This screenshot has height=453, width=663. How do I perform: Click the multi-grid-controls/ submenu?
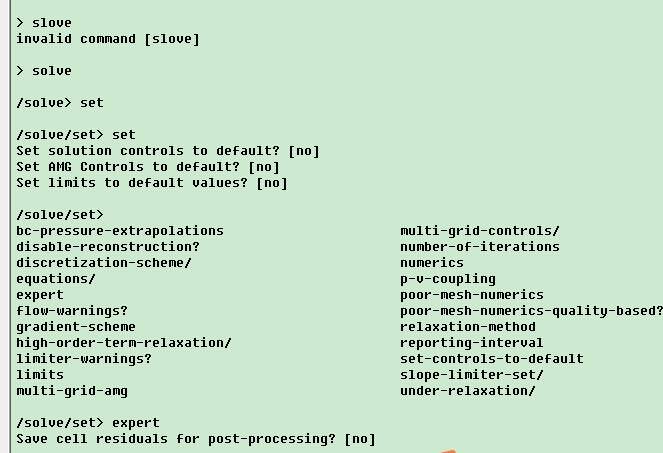coord(480,231)
